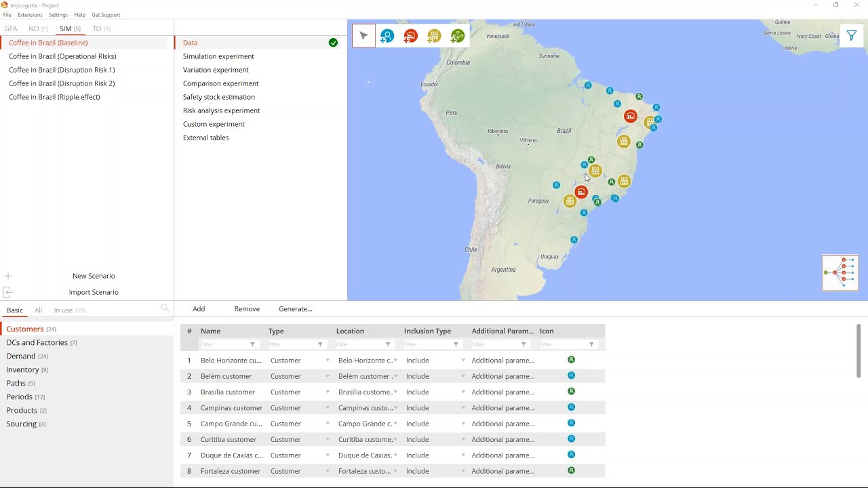Click import icon beside Import Scenario
Viewport: 868px width, 488px height.
click(8, 292)
